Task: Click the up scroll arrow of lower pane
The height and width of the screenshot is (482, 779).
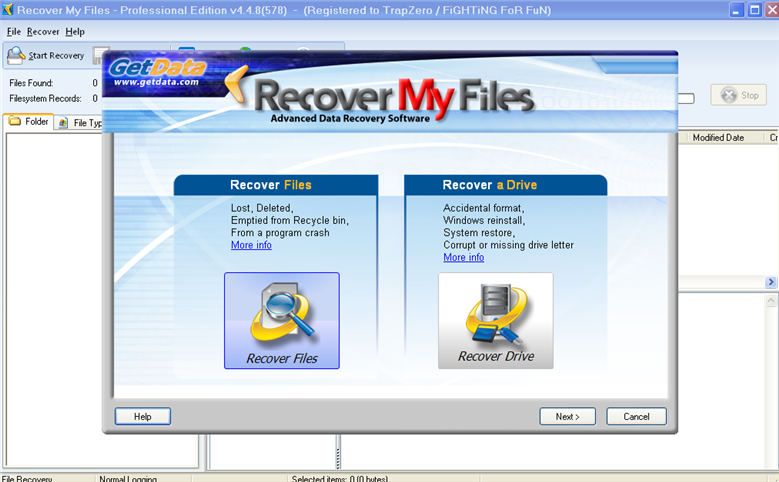Action: coord(771,300)
